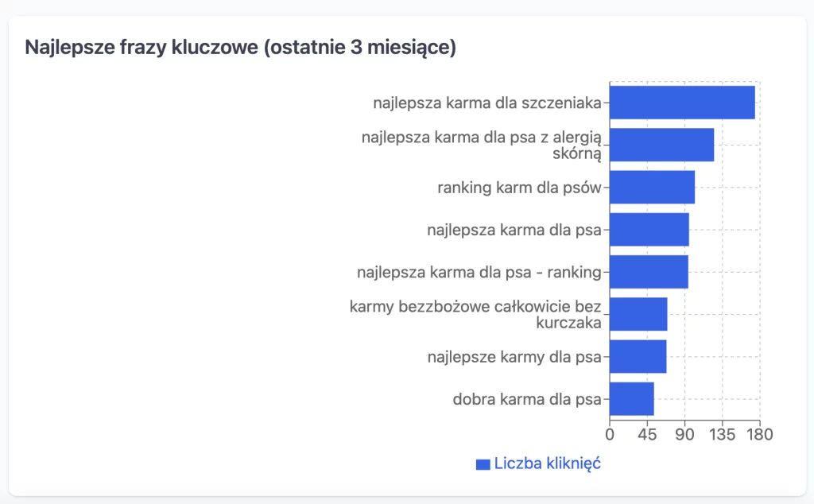Select the "dobra karma dla psa" bar

[631, 398]
